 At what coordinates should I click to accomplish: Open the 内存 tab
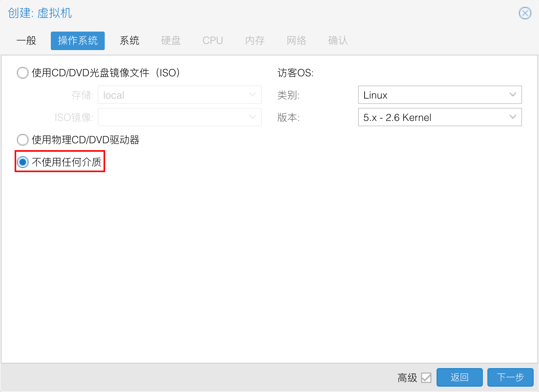255,40
